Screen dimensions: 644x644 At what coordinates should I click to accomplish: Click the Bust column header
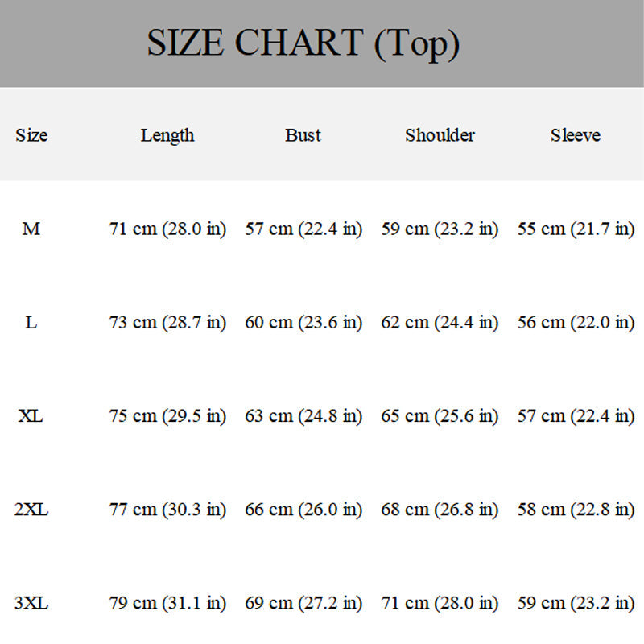point(303,135)
